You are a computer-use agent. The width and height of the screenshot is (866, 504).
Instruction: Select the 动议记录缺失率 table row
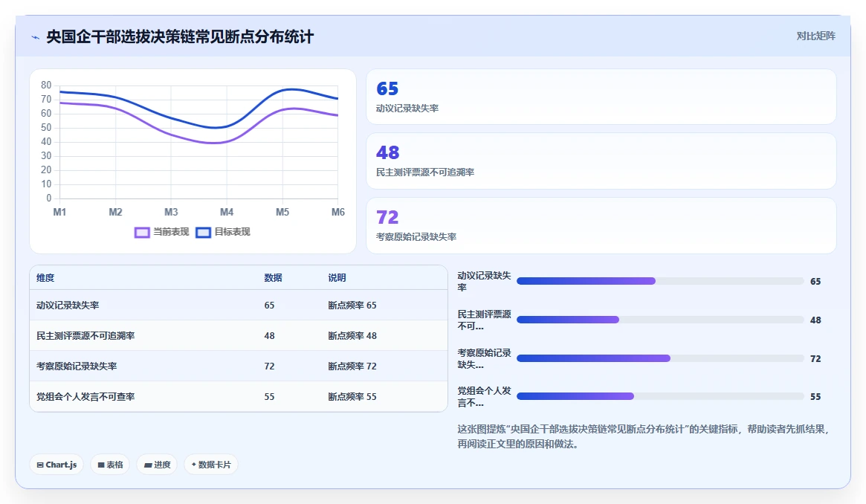point(239,306)
